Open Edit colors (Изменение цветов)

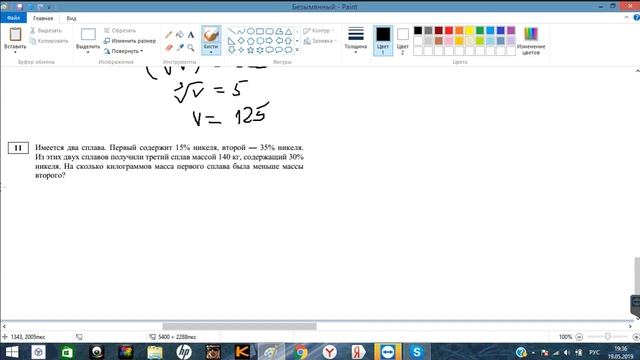coord(531,41)
